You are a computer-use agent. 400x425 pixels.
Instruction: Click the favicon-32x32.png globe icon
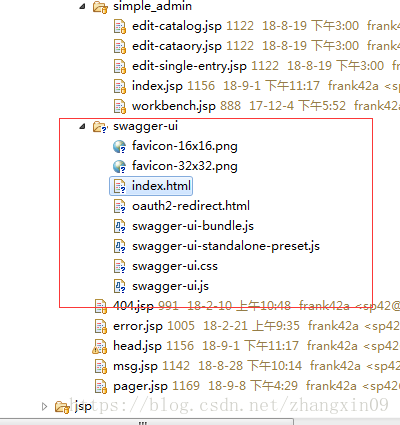[x=119, y=167]
